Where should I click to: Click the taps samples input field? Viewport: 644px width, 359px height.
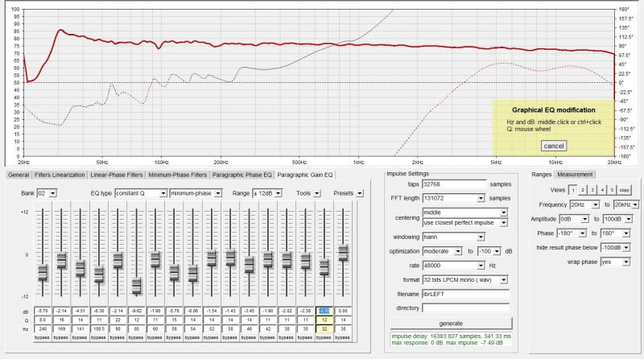(454, 184)
